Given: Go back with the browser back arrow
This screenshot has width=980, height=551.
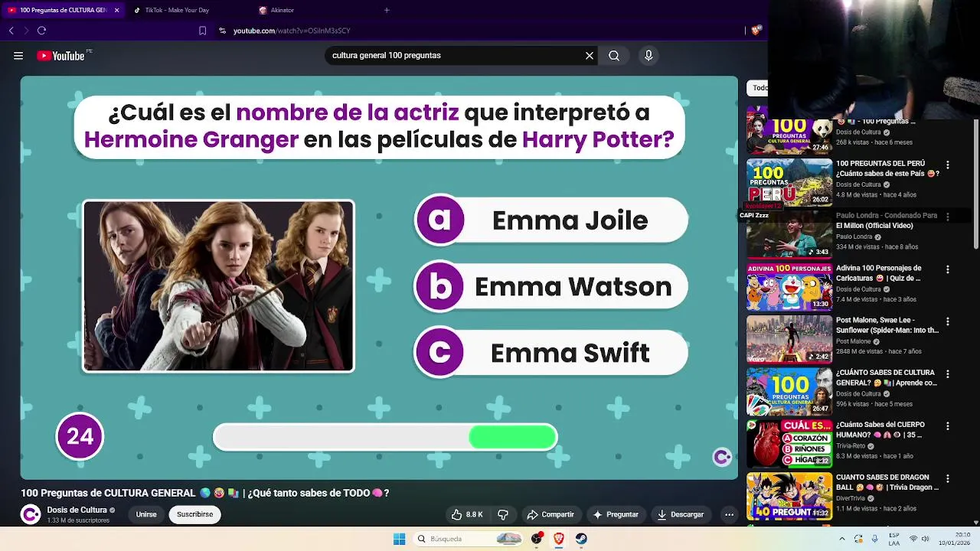Looking at the screenshot, I should point(11,31).
